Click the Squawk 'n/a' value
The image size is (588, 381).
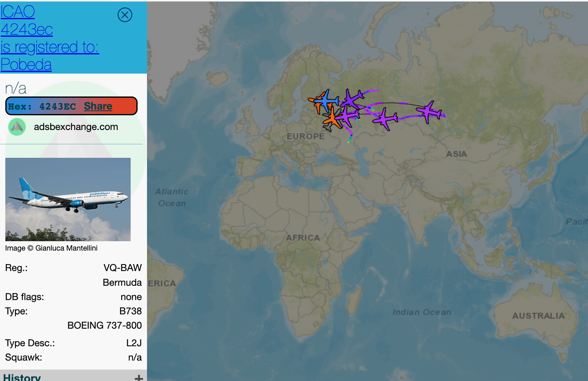coord(135,357)
